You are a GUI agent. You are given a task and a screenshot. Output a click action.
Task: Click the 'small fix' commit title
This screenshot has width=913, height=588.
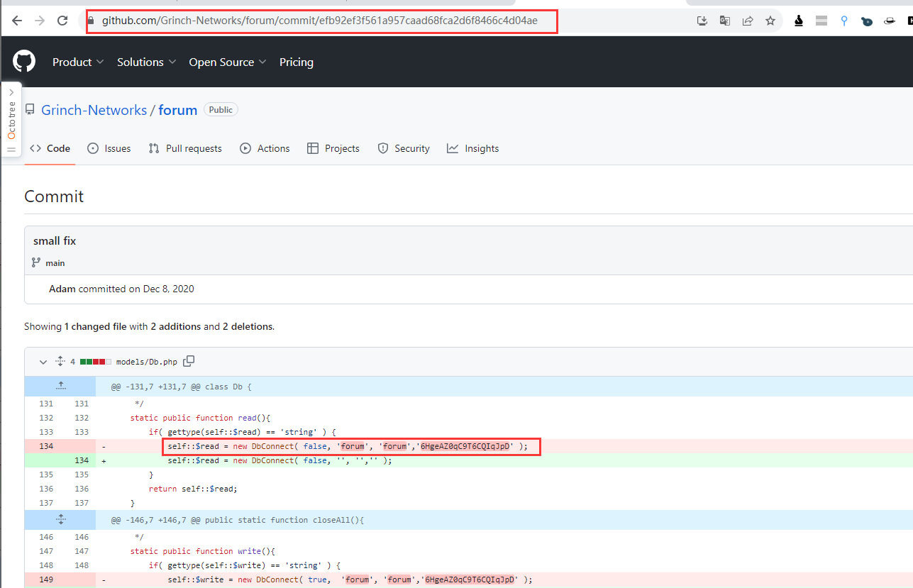[x=55, y=241]
